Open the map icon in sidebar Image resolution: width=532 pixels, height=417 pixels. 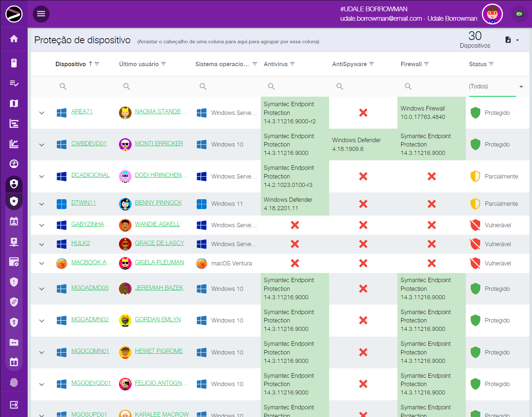click(x=14, y=104)
